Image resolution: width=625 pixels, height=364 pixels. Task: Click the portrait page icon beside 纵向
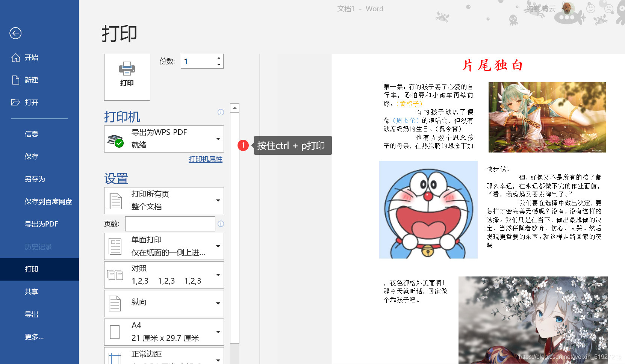click(x=115, y=304)
